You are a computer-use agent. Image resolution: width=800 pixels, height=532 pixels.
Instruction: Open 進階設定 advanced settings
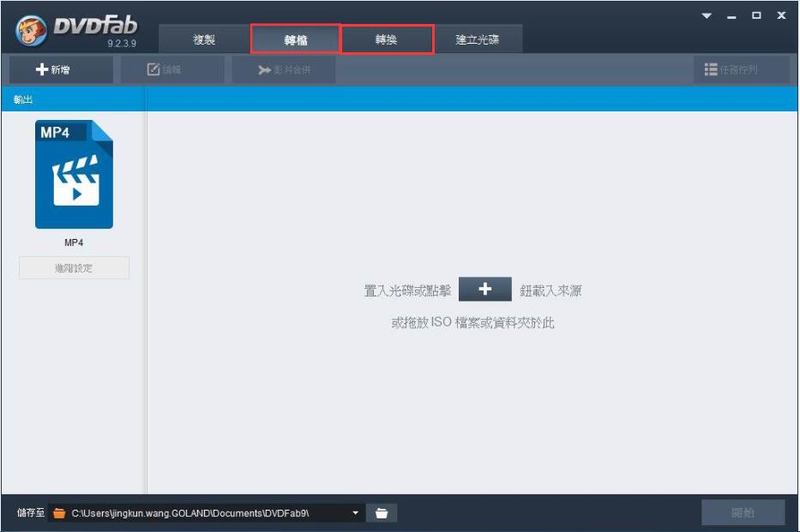pyautogui.click(x=74, y=268)
